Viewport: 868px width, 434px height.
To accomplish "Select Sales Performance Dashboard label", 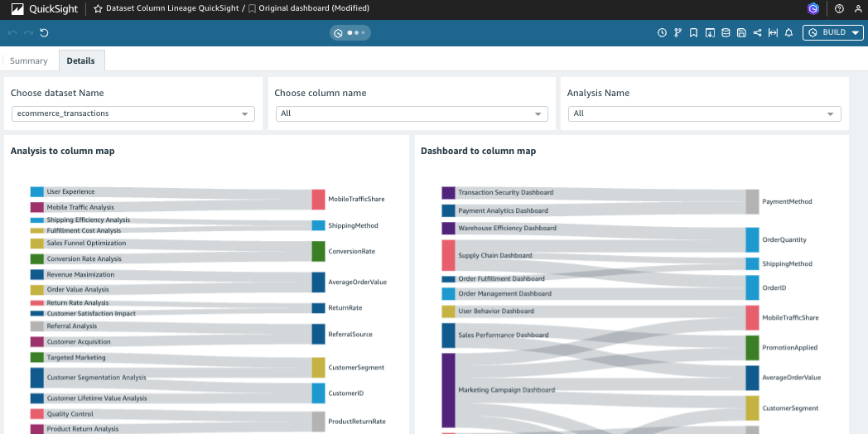I will pyautogui.click(x=504, y=335).
